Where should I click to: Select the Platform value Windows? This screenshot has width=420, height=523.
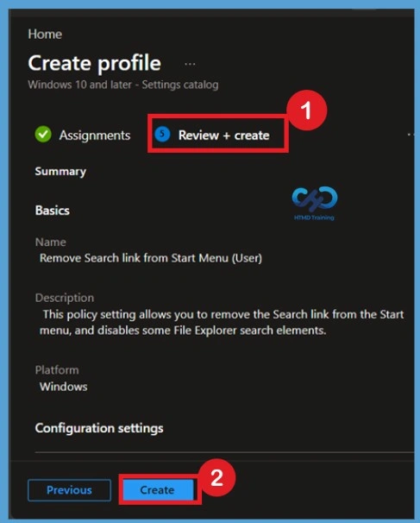[64, 387]
